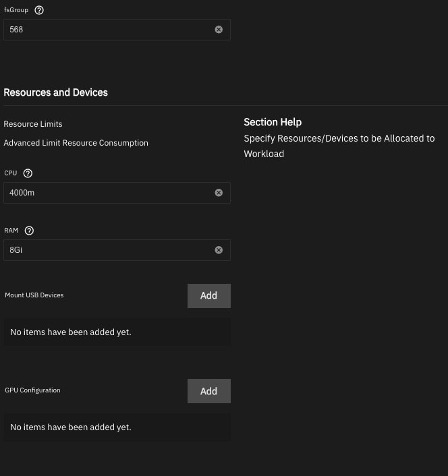Edit the CPU limit input field
448x476 pixels.
click(x=117, y=193)
